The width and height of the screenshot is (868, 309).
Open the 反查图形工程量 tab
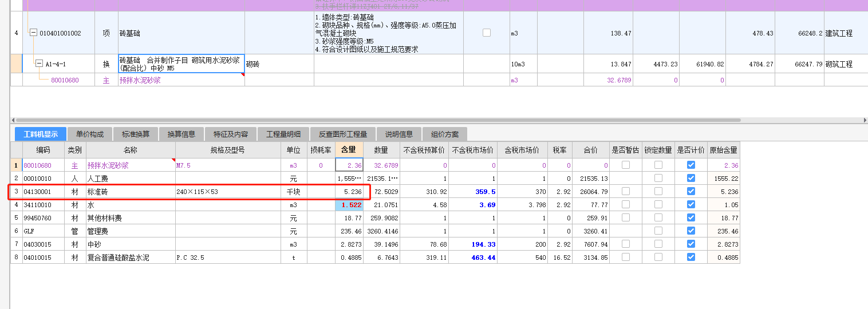coord(343,134)
